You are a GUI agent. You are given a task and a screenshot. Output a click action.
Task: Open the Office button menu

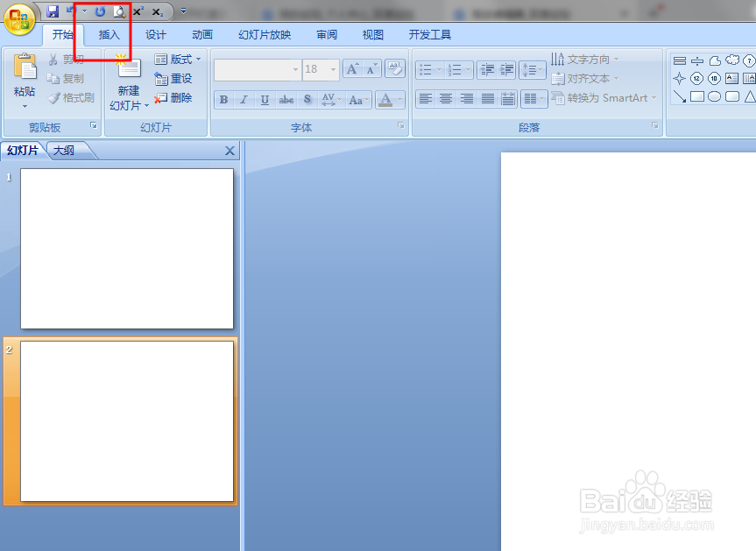click(19, 19)
